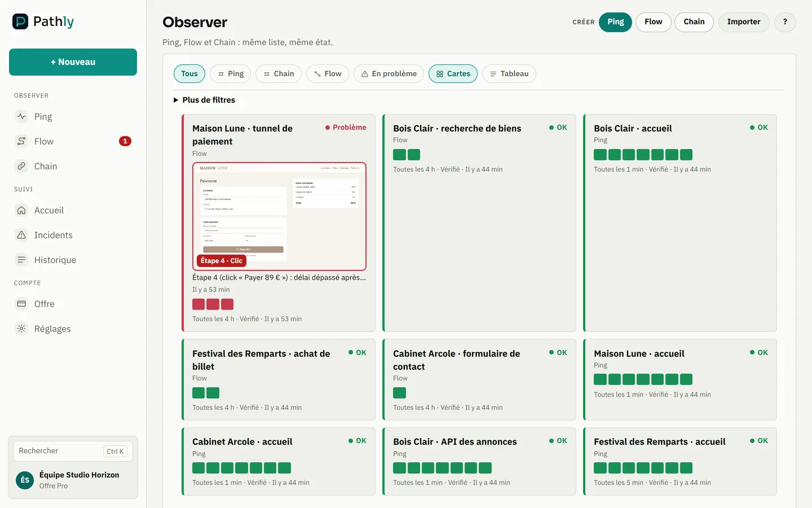The height and width of the screenshot is (508, 812).
Task: Click the Étape 4 · Clic label
Action: (222, 261)
